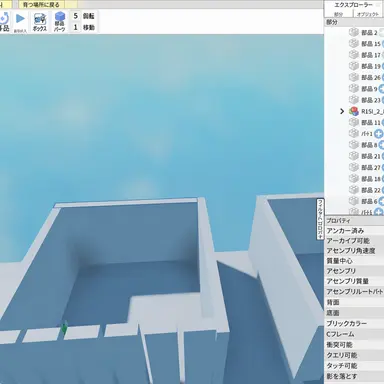Click the part icon of 部品 19
This screenshot has height=384, width=384.
[x=353, y=66]
